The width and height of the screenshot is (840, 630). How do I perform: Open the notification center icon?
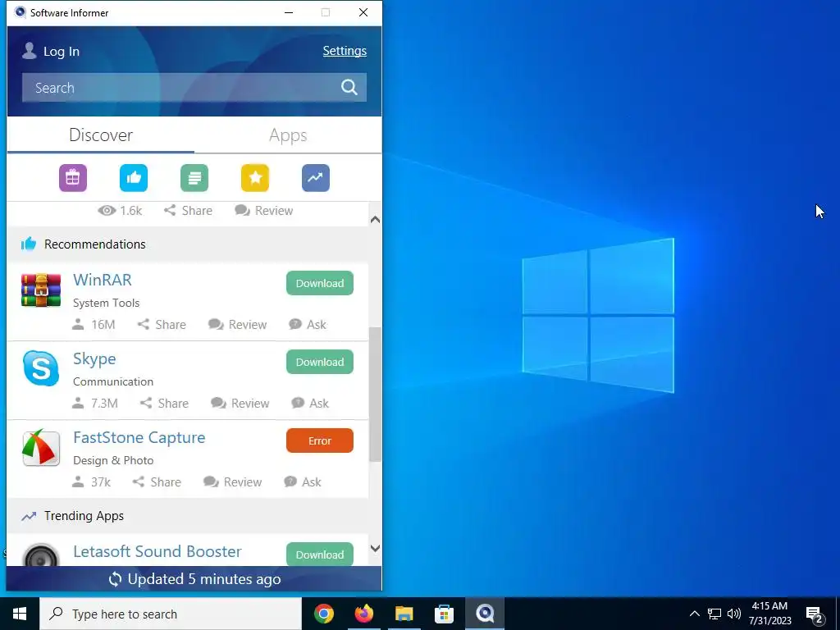point(815,614)
